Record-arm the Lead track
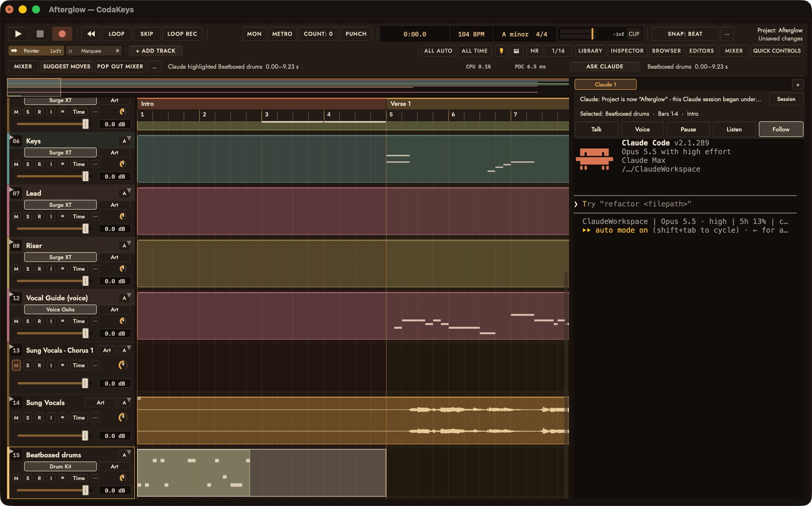The image size is (812, 506). coord(39,216)
